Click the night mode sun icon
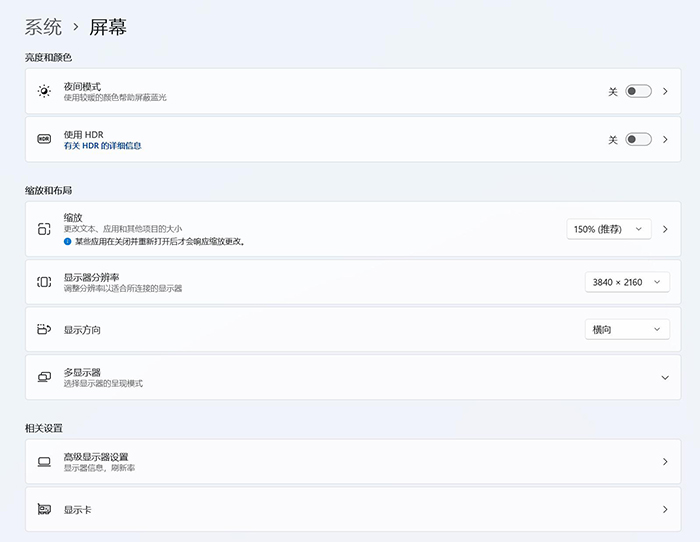The width and height of the screenshot is (700, 542). (x=43, y=91)
